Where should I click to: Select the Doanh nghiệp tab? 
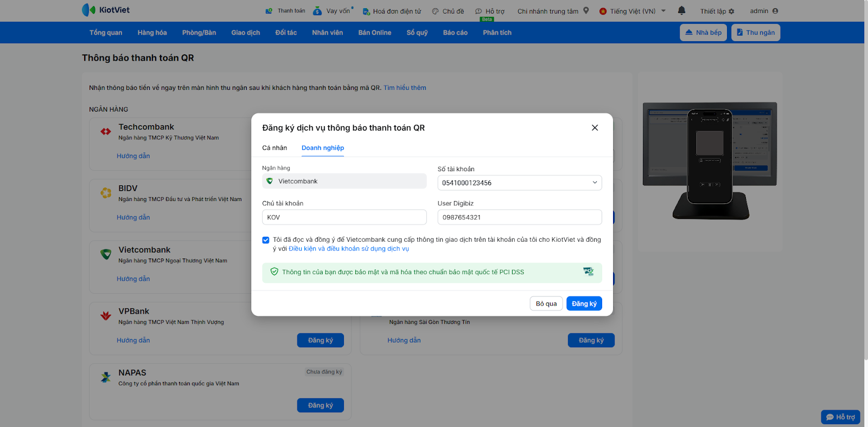[x=323, y=148]
